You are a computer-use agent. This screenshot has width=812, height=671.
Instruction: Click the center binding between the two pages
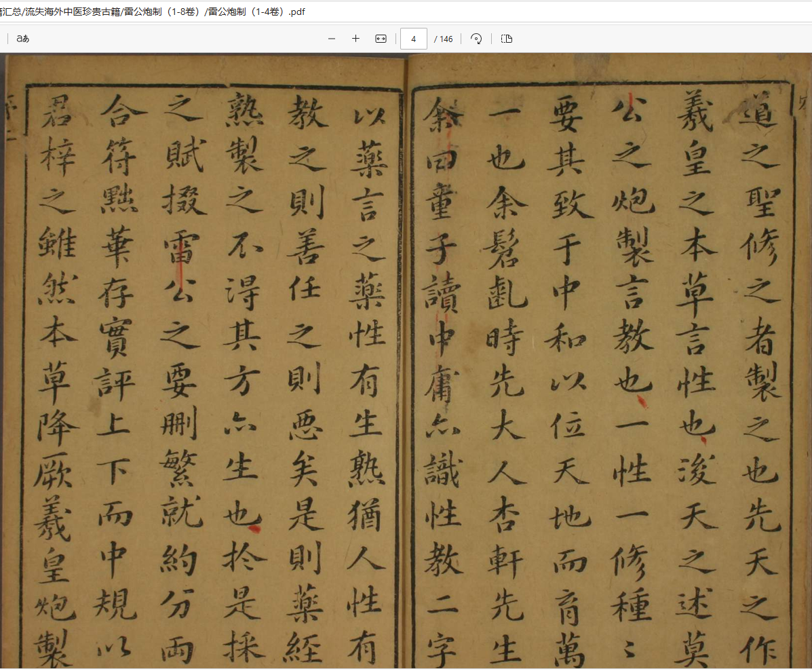(x=406, y=360)
